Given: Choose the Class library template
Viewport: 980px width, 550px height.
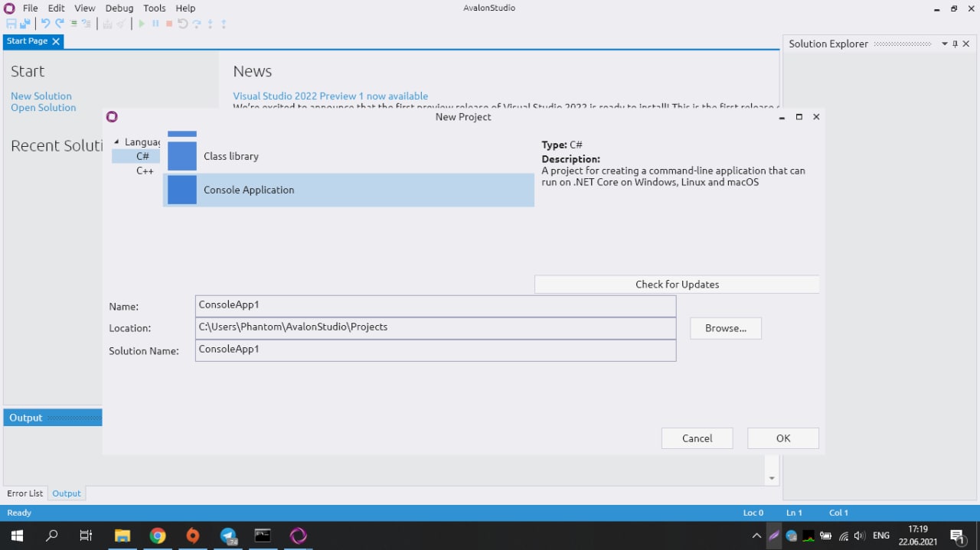Looking at the screenshot, I should (x=348, y=156).
